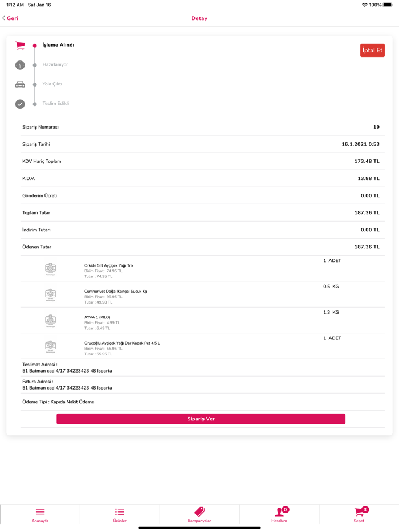Select the AYVA 1 (KILO) product thumbnail
Viewport: 399px width, 532px height.
51,320
